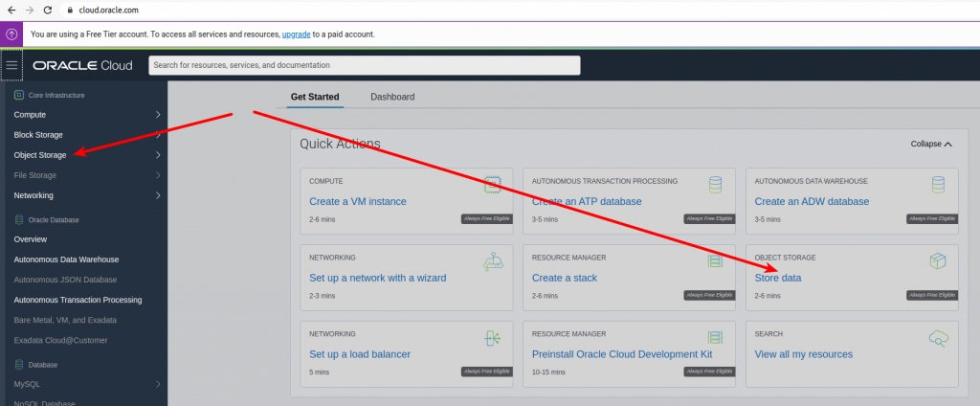Image resolution: width=980 pixels, height=406 pixels.
Task: Click the Database section icon
Action: [19, 364]
